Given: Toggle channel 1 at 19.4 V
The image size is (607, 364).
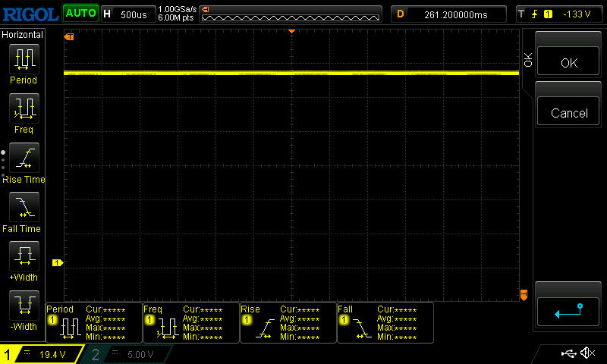Looking at the screenshot, I should point(42,354).
